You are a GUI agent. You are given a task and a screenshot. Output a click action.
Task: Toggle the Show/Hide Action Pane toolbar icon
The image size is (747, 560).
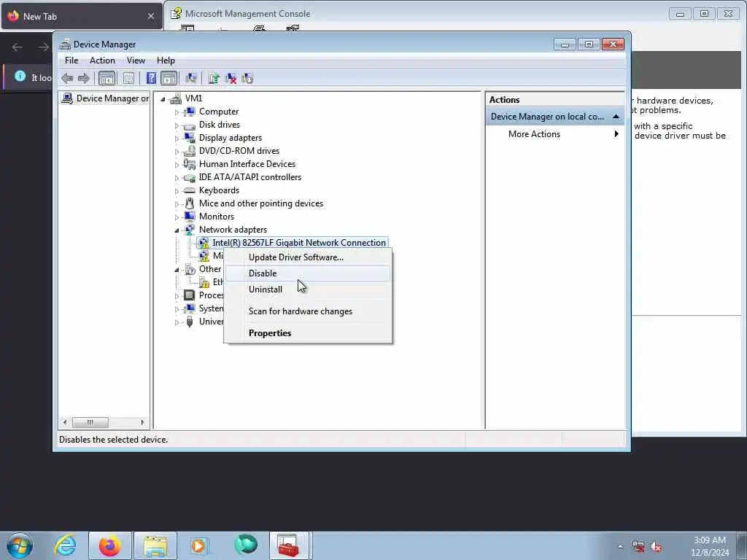(169, 78)
